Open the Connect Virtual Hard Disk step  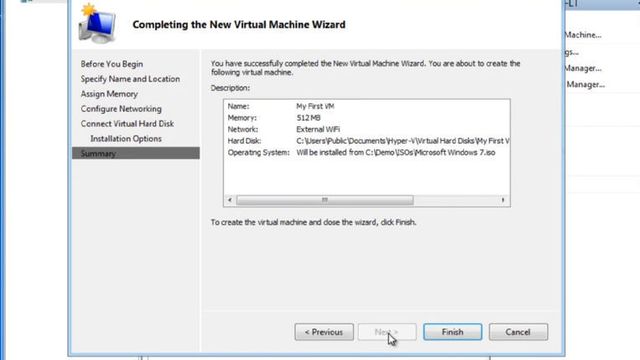pos(127,124)
